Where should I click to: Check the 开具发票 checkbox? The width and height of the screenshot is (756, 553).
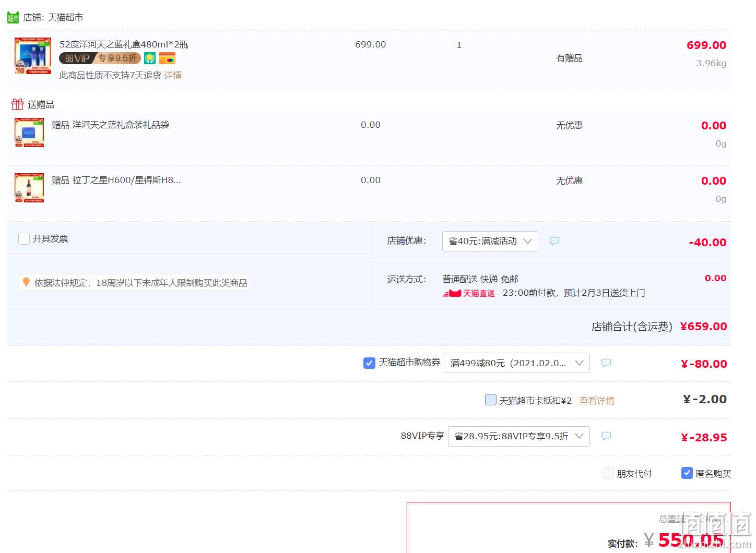coord(24,239)
